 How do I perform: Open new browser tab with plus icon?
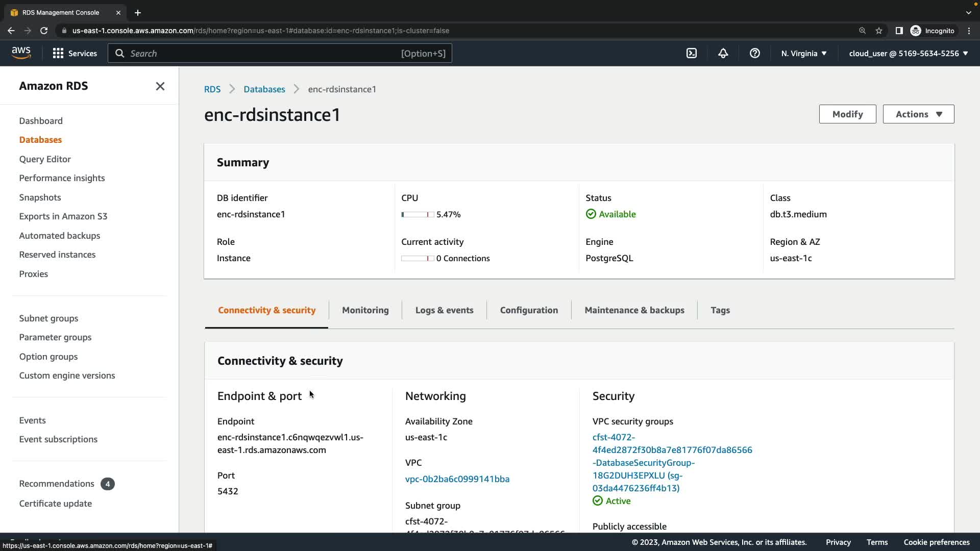[137, 12]
